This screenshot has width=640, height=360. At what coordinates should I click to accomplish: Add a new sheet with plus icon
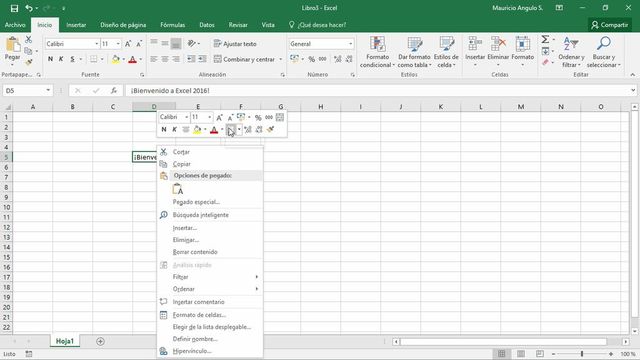[x=100, y=341]
